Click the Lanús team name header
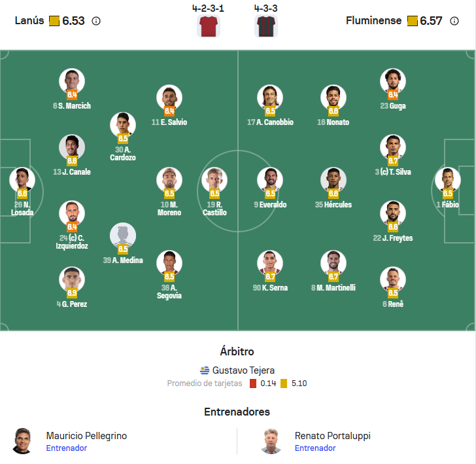The image size is (476, 464). tap(29, 21)
